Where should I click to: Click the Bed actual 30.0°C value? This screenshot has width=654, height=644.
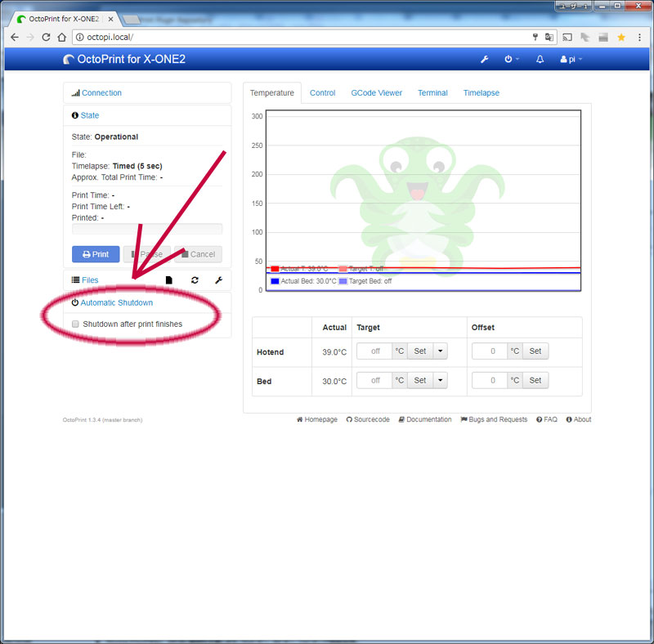(x=334, y=381)
